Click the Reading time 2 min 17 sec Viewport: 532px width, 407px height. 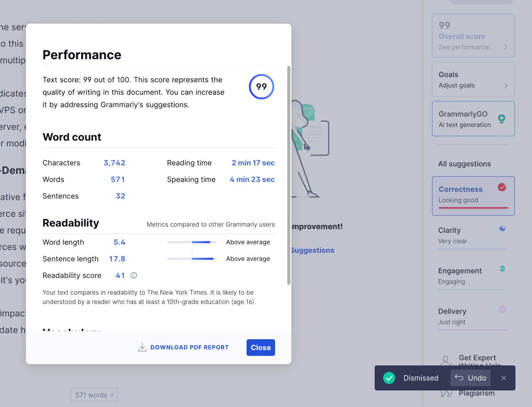253,163
